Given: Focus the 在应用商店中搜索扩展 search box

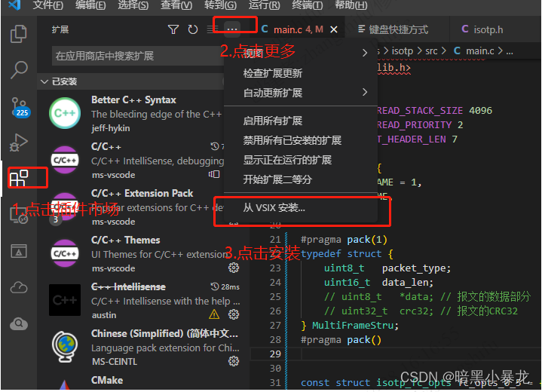Looking at the screenshot, I should (138, 56).
